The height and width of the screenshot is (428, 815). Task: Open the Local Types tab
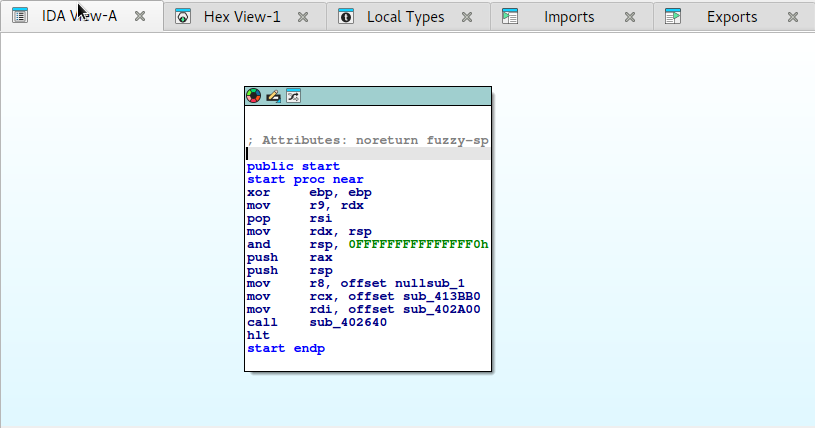[408, 17]
